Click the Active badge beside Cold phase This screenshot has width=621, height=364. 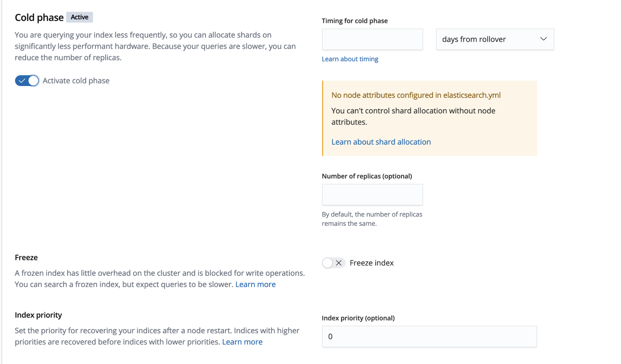coord(80,17)
